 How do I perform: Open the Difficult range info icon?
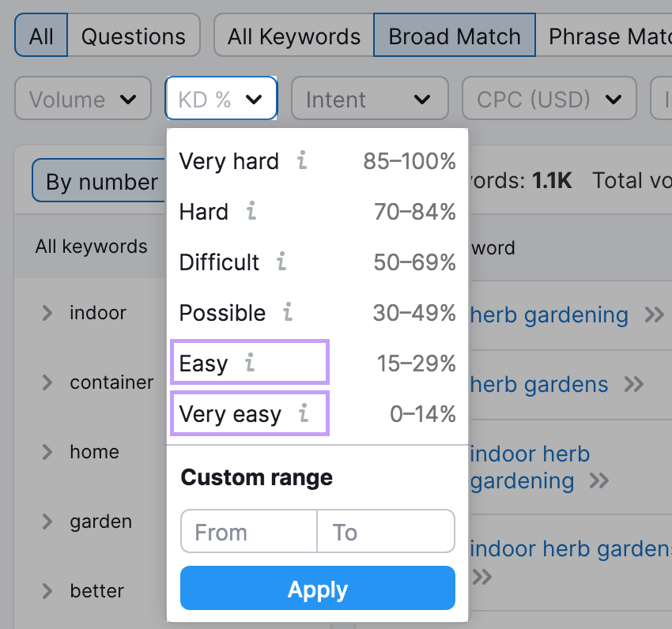click(281, 262)
